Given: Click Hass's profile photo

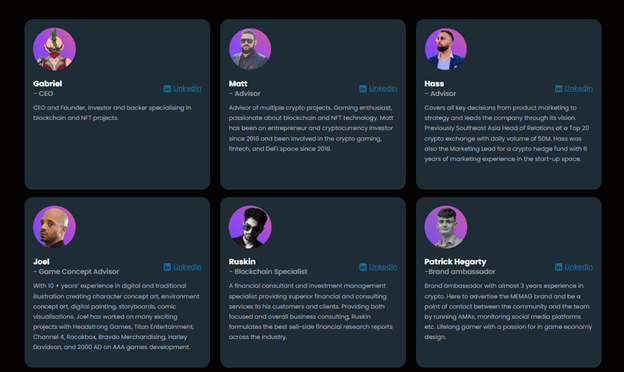Looking at the screenshot, I should (x=446, y=49).
